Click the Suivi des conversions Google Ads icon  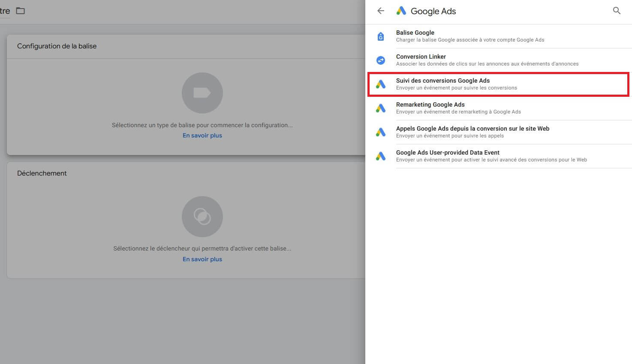(x=381, y=84)
